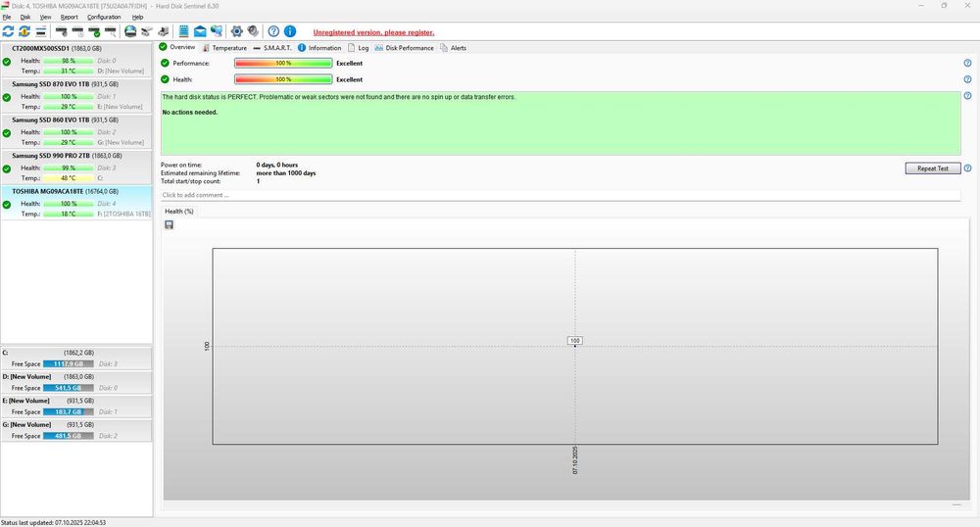The width and height of the screenshot is (980, 527).
Task: Click the horizontal lines list toolbar icon
Action: coord(40,31)
